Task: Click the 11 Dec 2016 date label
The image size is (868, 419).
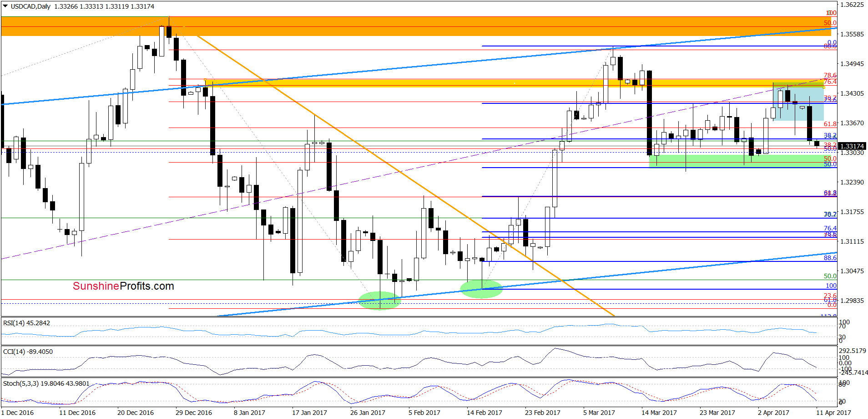Action: (x=77, y=413)
